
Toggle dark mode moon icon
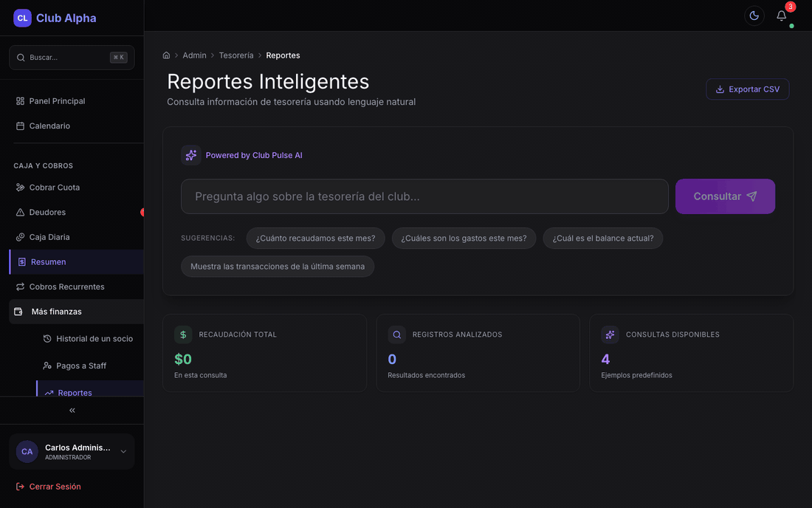pos(754,16)
